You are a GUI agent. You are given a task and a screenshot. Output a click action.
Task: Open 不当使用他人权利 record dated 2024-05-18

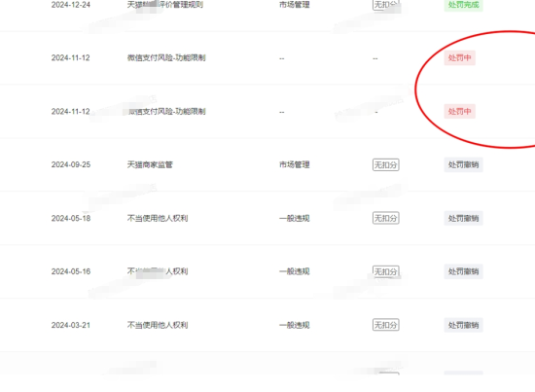[158, 218]
